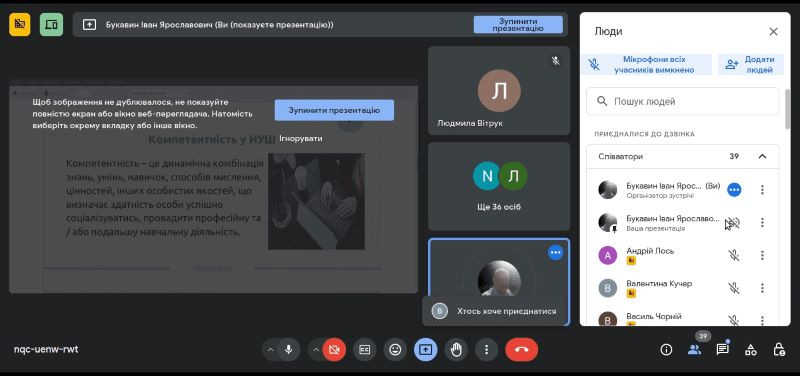Turn on the camera with red button
This screenshot has height=376, width=800.
tap(334, 349)
